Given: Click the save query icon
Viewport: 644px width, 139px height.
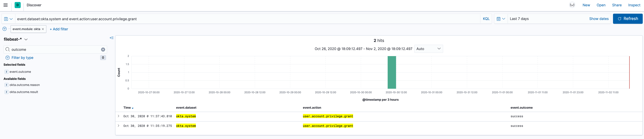Looking at the screenshot, I should 6,19.
